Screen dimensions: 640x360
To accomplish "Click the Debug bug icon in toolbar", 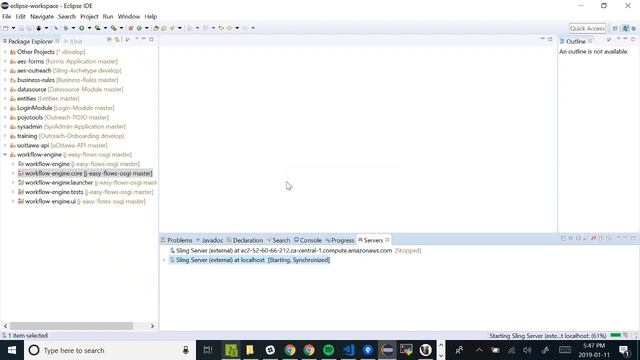I will (66, 28).
